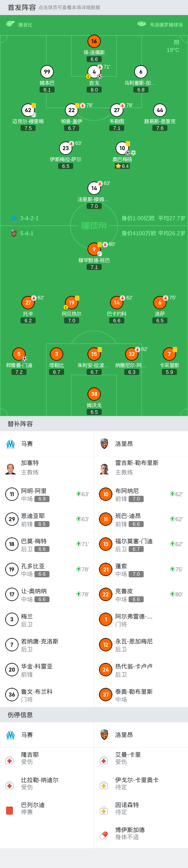Open the 韦洛德罗姆球场 stadium label
This screenshot has width=188, height=868.
pos(166,25)
